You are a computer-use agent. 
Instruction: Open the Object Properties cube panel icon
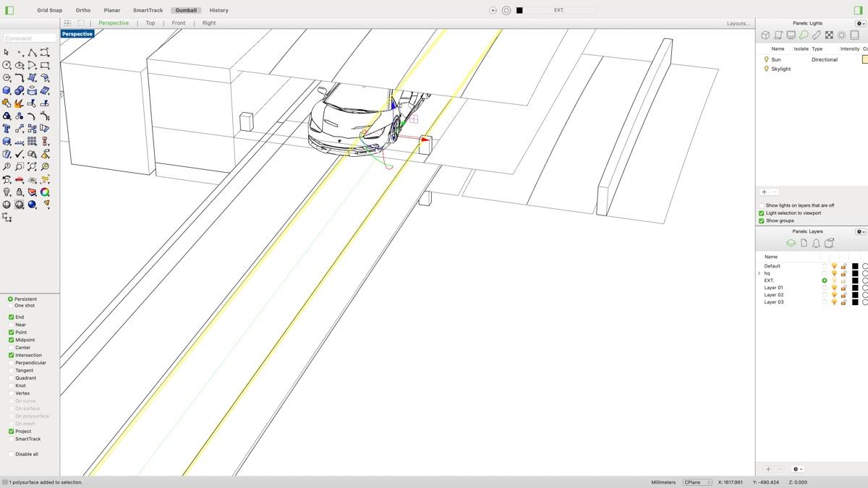pyautogui.click(x=765, y=35)
